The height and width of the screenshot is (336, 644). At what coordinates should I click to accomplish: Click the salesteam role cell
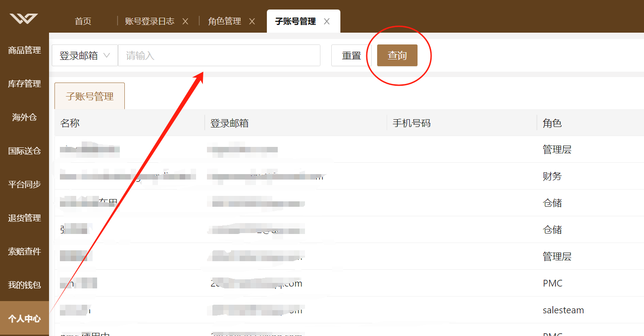563,310
